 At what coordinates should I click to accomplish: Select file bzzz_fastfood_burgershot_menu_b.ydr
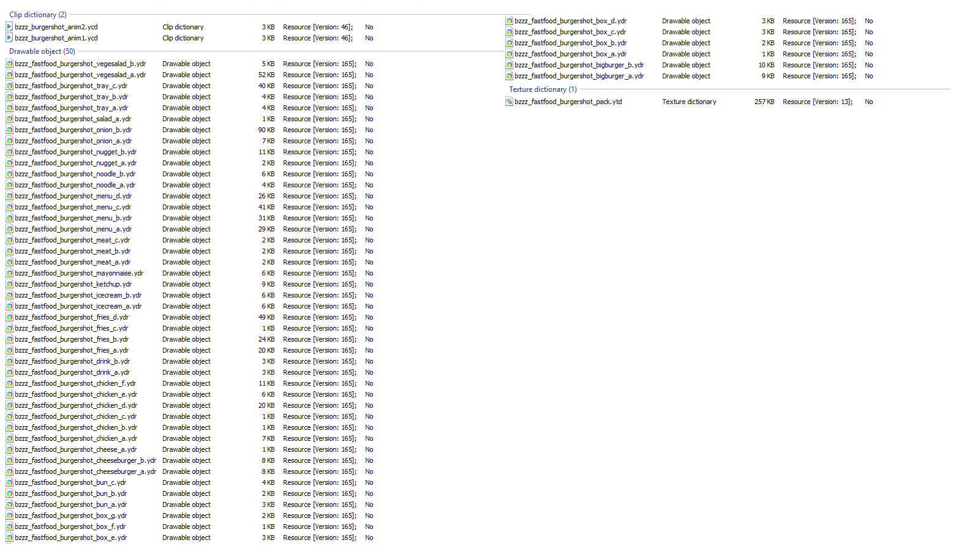pyautogui.click(x=73, y=218)
